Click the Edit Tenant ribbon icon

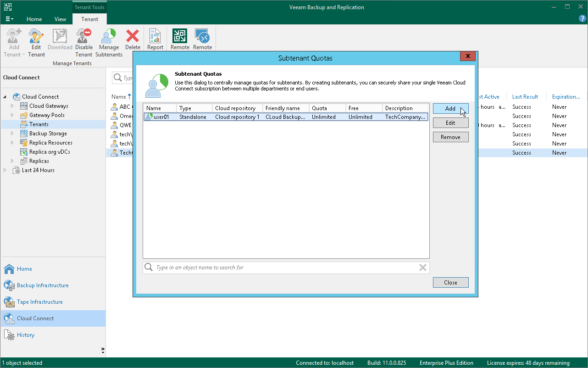click(36, 36)
